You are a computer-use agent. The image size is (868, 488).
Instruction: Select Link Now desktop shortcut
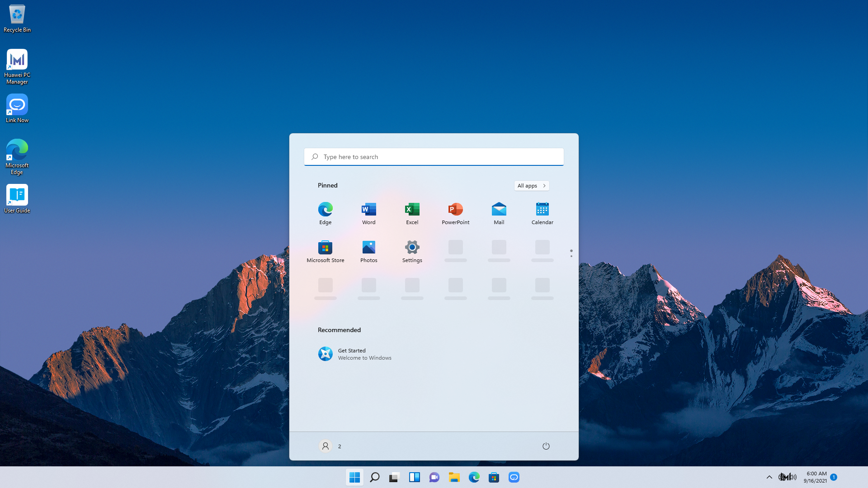pyautogui.click(x=17, y=108)
